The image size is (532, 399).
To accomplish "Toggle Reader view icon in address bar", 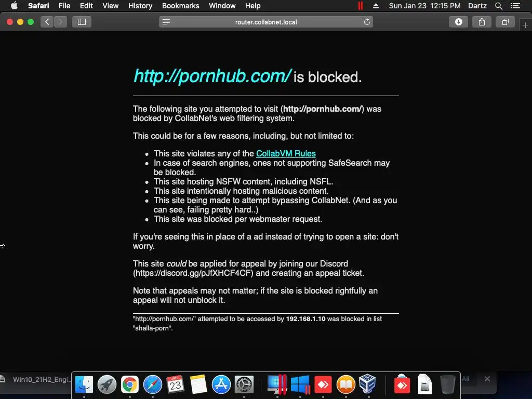I will coord(166,22).
